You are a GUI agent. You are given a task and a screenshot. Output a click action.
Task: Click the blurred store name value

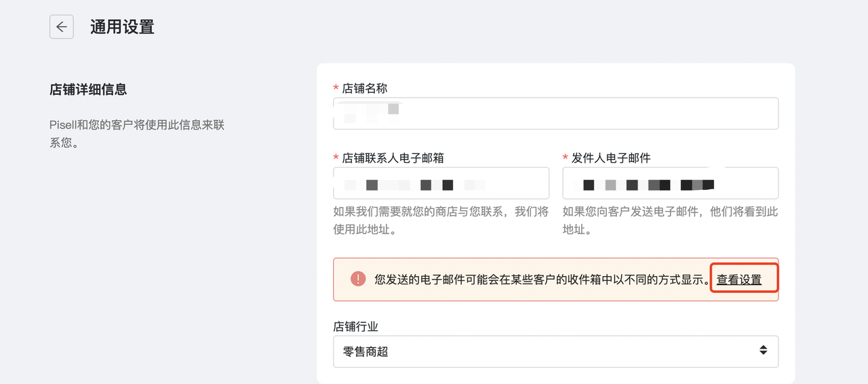pyautogui.click(x=371, y=113)
